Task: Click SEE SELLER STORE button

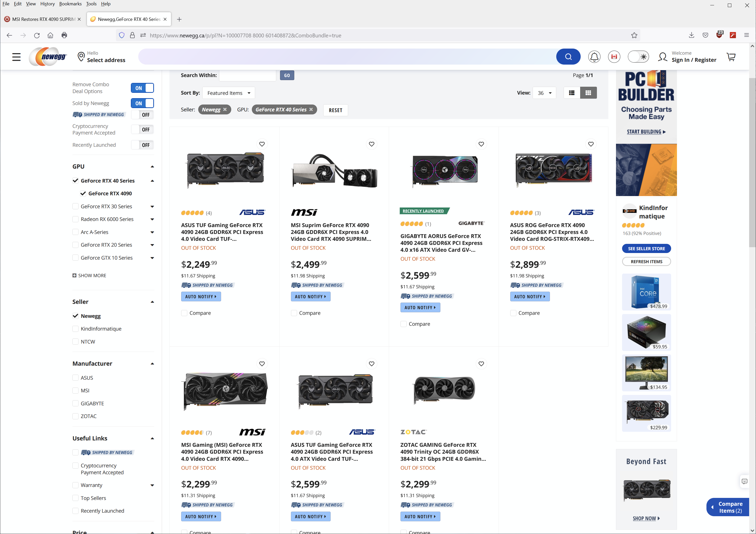Action: pos(646,248)
